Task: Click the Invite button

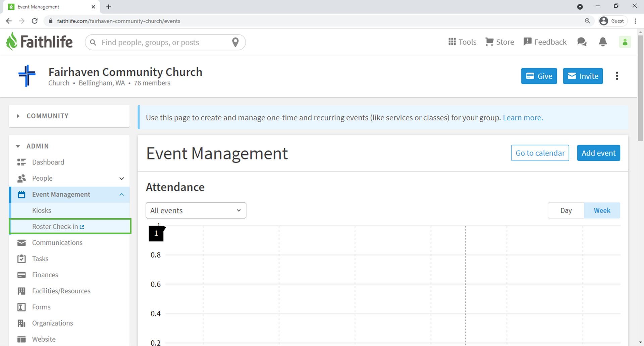Action: pos(583,76)
